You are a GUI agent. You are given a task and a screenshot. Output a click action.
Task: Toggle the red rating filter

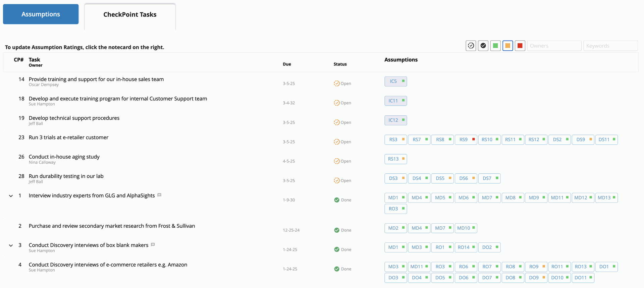point(520,46)
